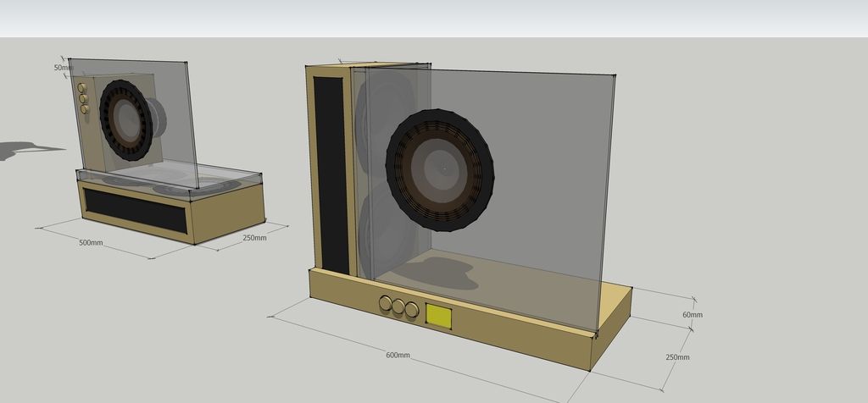This screenshot has width=868, height=403.
Task: Click middle knob on the large model base
Action: tap(398, 306)
